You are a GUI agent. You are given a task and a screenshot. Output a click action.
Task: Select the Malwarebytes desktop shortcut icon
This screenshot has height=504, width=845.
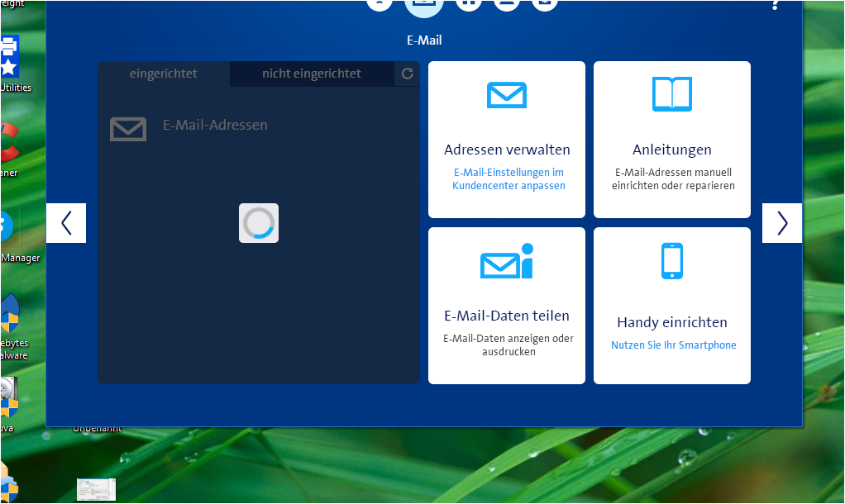(x=11, y=316)
